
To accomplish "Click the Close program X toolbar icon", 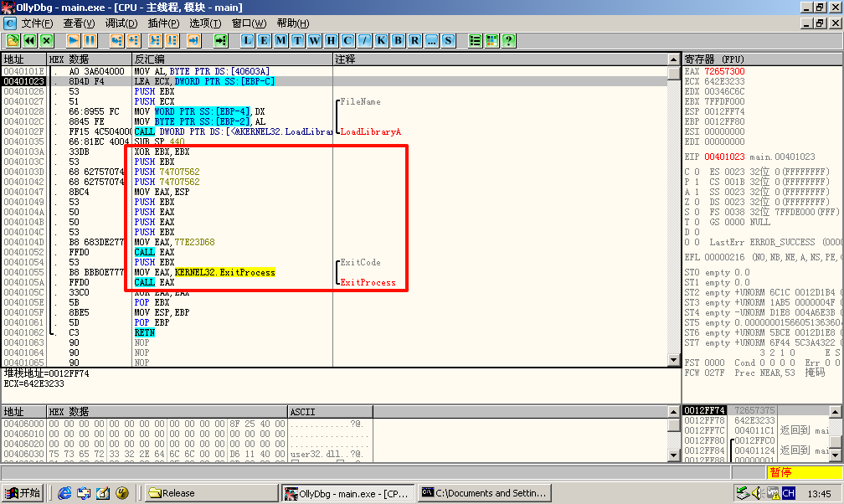I will click(47, 40).
